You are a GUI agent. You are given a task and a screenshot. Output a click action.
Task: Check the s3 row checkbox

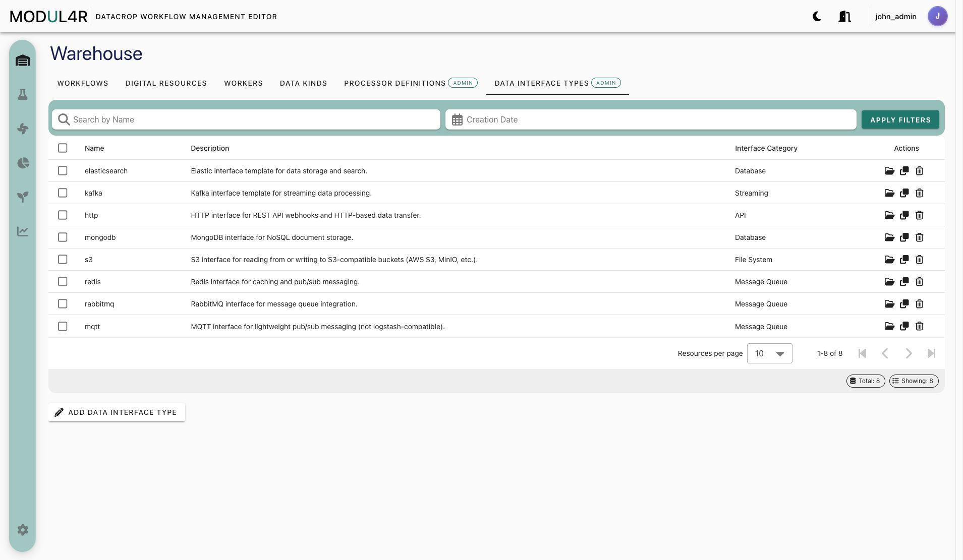(63, 260)
